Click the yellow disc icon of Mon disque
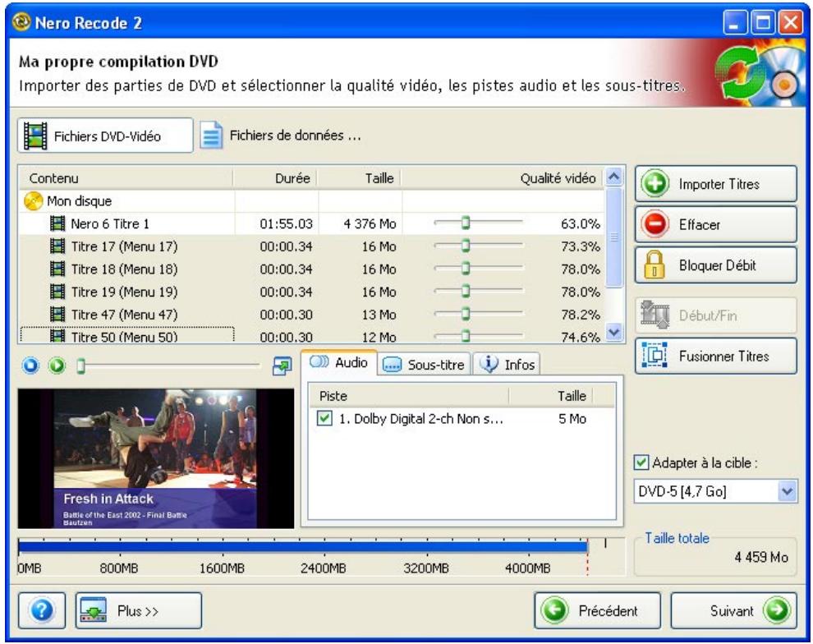This screenshot has width=813, height=644. coord(33,200)
